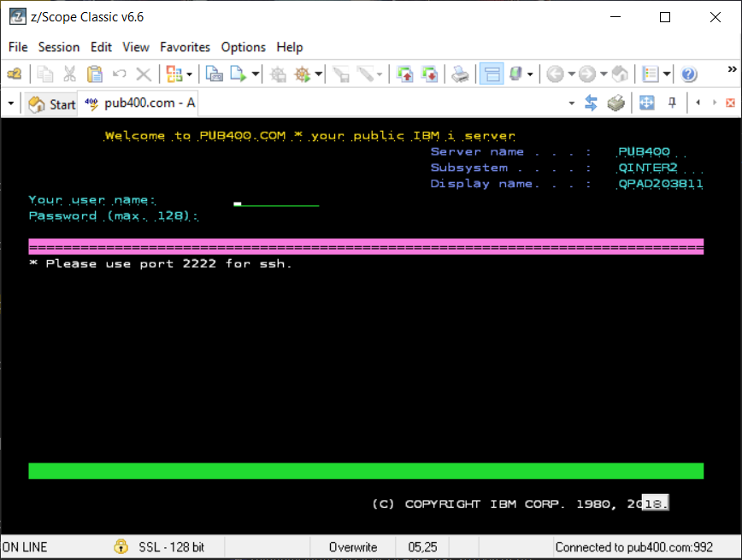742x560 pixels.
Task: Click the second greyed brush icon
Action: [365, 74]
